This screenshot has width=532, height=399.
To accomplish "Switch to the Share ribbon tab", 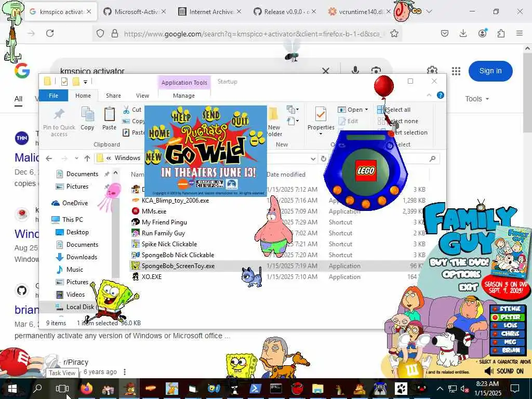I will pos(113,96).
